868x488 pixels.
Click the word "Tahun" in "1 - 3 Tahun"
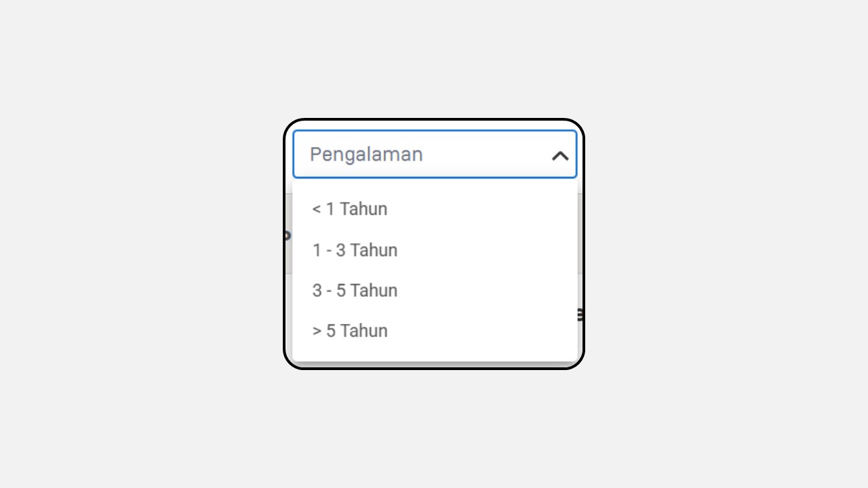click(x=374, y=250)
